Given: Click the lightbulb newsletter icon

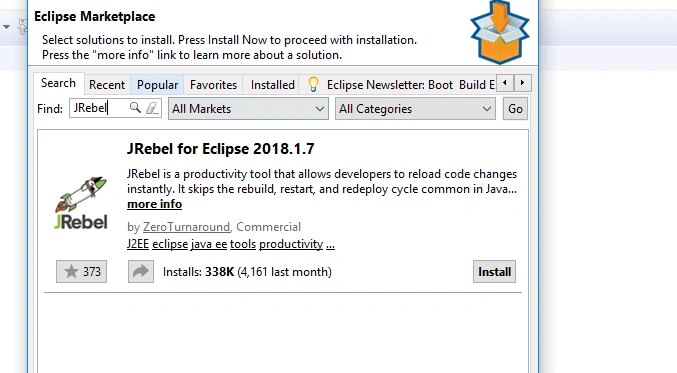Looking at the screenshot, I should (313, 84).
